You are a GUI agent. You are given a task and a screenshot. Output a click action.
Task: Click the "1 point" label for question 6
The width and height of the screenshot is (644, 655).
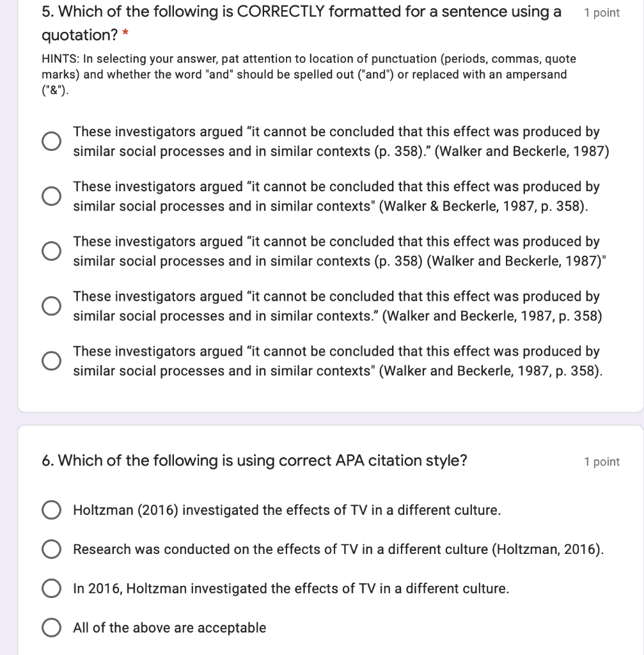tap(602, 461)
